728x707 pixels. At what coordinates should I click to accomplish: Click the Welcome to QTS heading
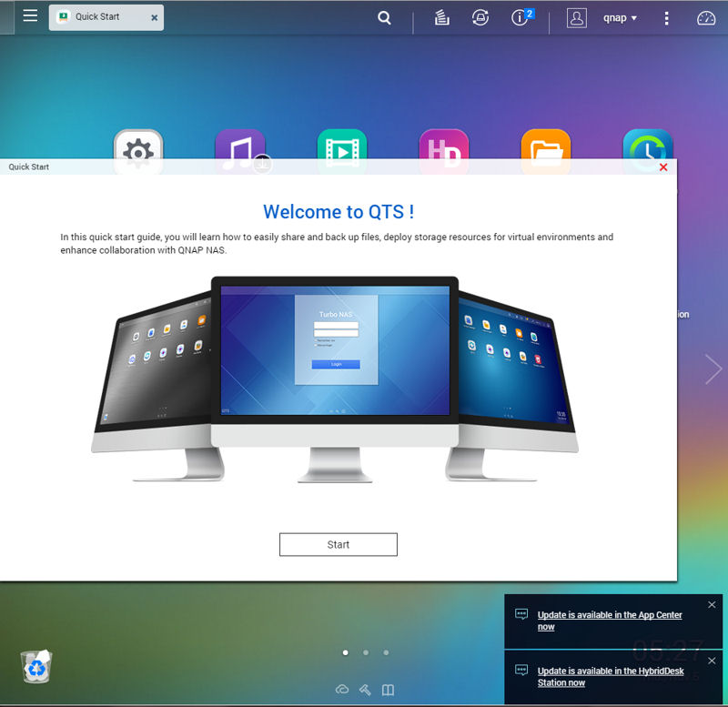(x=339, y=212)
